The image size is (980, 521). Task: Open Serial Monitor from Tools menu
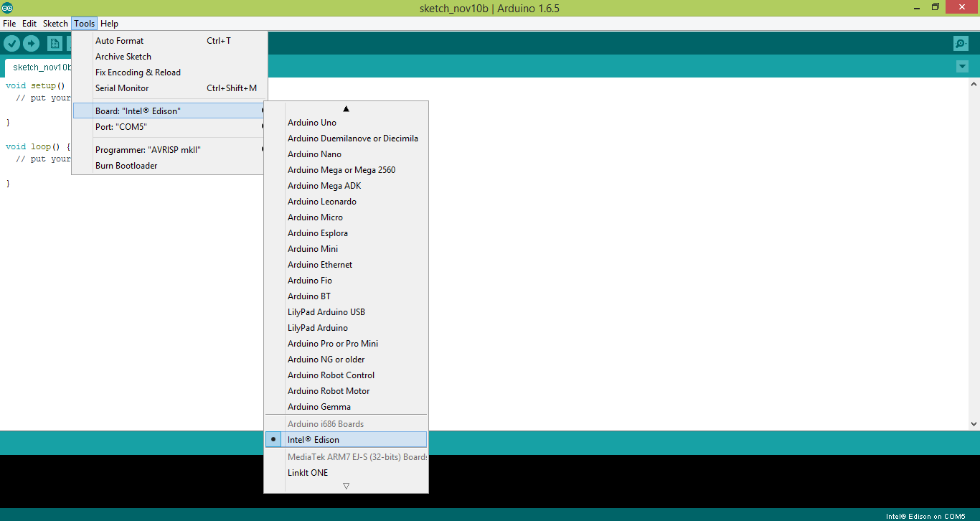[169, 88]
